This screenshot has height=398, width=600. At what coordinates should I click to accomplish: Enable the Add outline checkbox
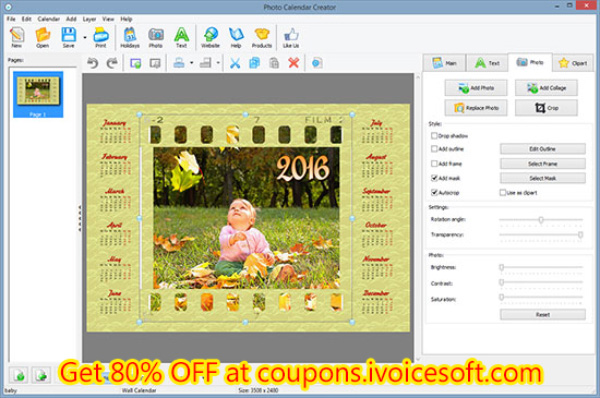(x=434, y=148)
